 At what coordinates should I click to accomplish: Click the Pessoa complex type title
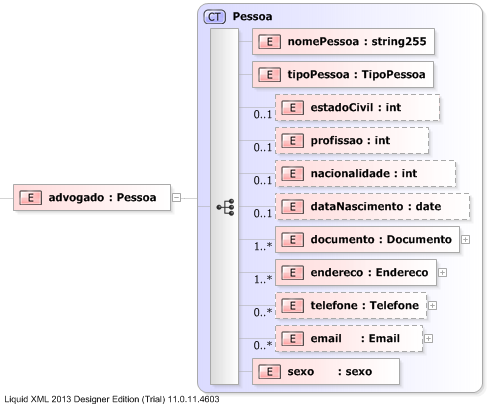point(252,17)
